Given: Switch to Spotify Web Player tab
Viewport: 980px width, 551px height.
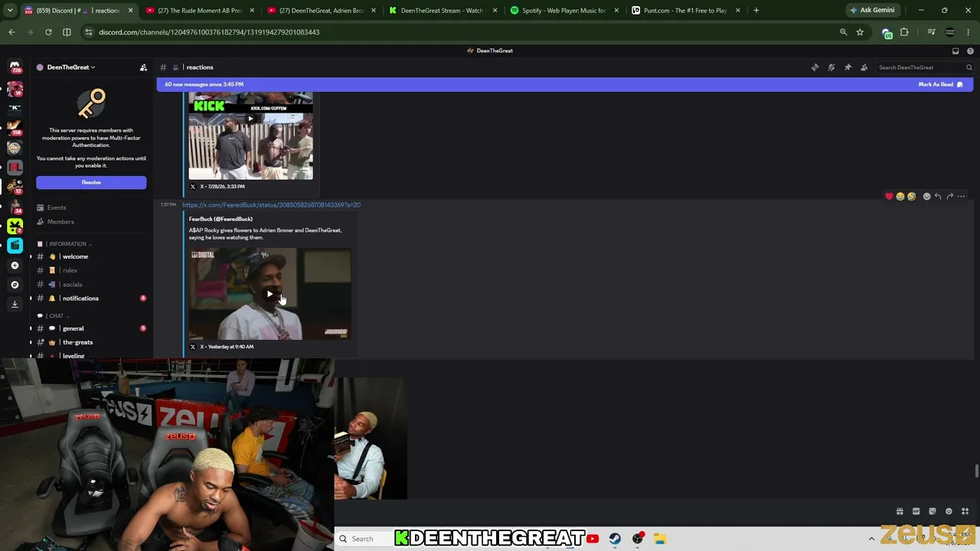Looking at the screenshot, I should pos(563,11).
